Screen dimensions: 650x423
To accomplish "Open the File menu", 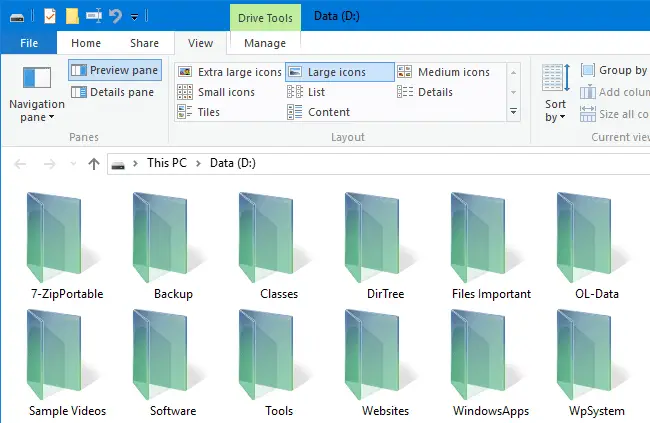I will [x=29, y=43].
